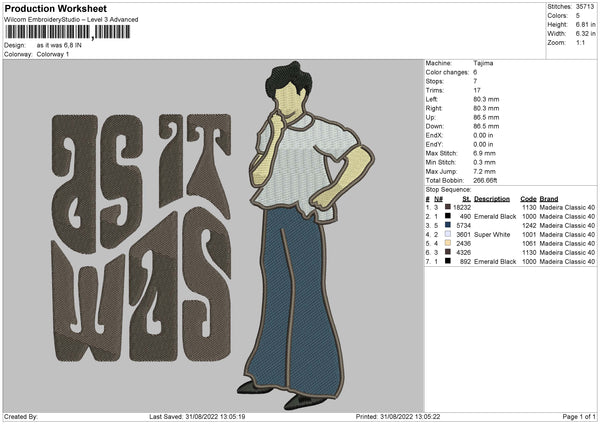Click the barcode under the header

point(67,32)
